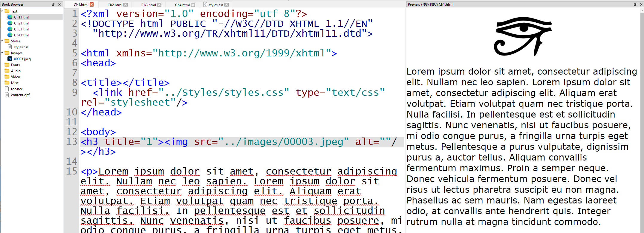Collapse the Text folder in Book Browser
The height and width of the screenshot is (233, 644).
2,11
